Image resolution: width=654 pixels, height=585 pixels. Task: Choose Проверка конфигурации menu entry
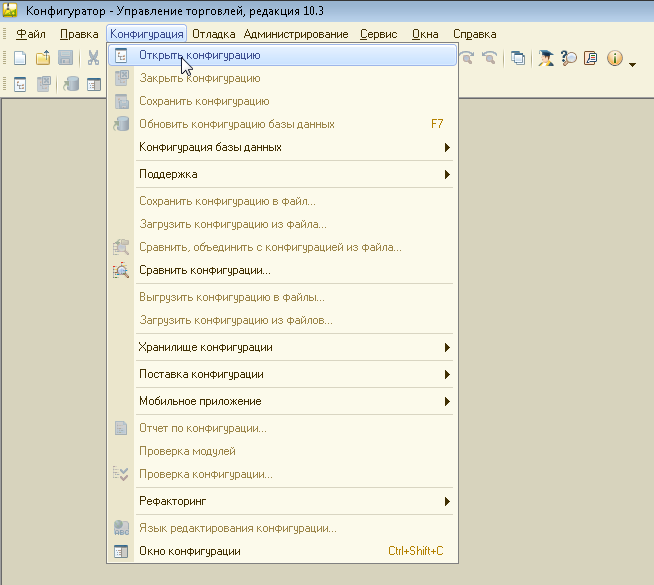[x=282, y=474]
